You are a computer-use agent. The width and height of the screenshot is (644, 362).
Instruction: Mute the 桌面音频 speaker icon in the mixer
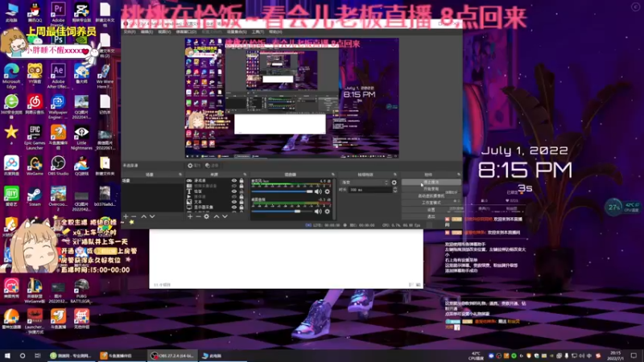pyautogui.click(x=318, y=212)
